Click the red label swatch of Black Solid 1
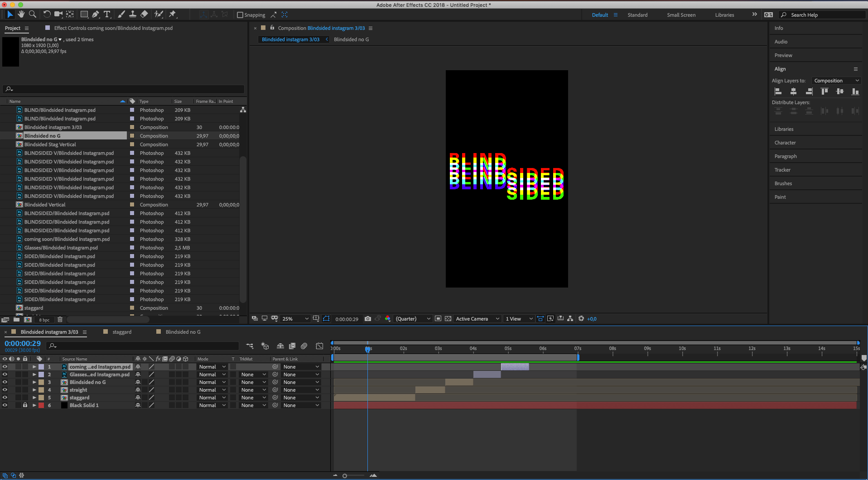Screen dimensions: 868x480 click(41, 405)
